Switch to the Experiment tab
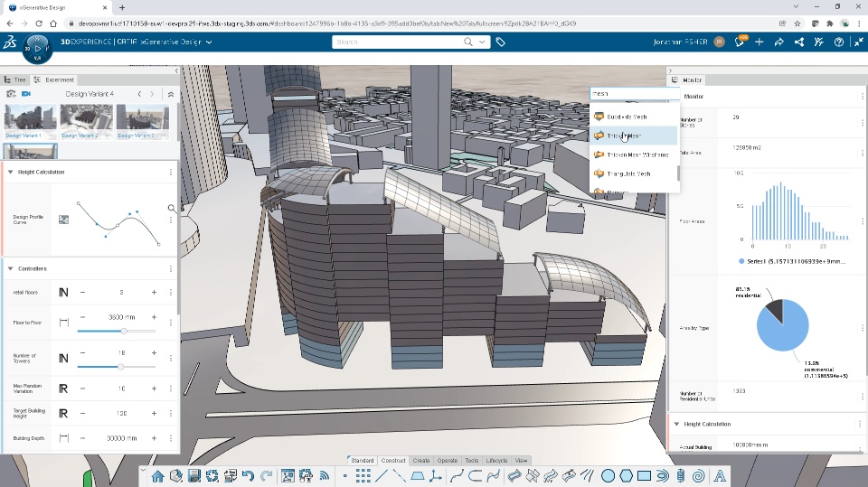 click(53, 80)
